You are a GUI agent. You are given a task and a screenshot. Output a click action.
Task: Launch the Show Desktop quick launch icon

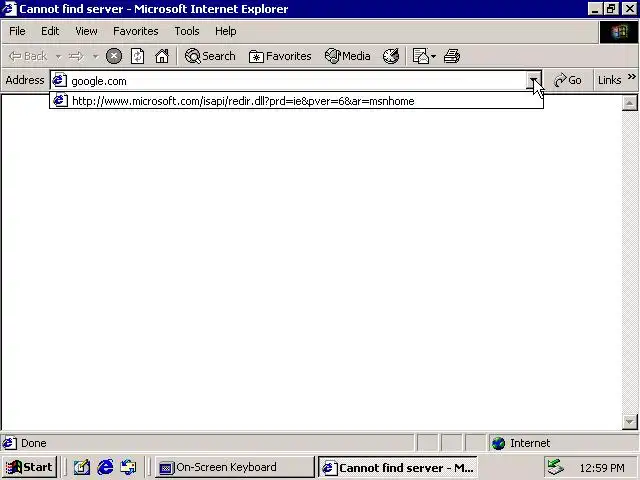pos(82,467)
